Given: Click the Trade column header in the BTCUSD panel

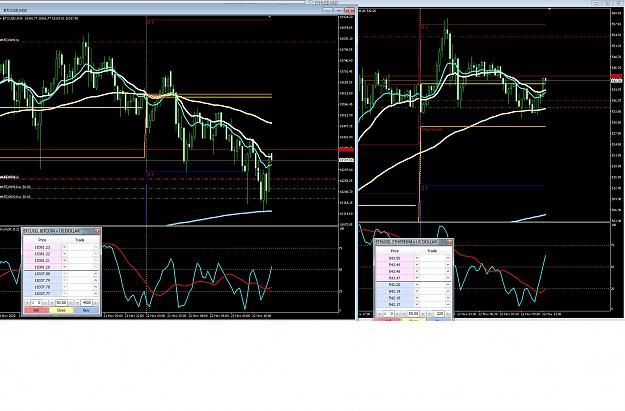Looking at the screenshot, I should (x=80, y=240).
